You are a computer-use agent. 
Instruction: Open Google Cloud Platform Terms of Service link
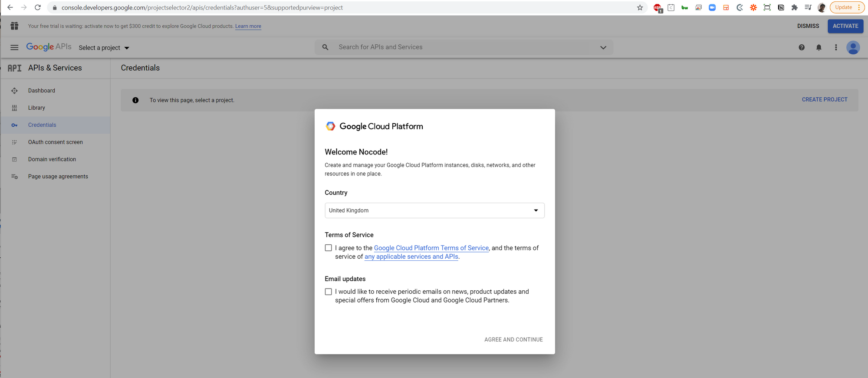pos(431,248)
